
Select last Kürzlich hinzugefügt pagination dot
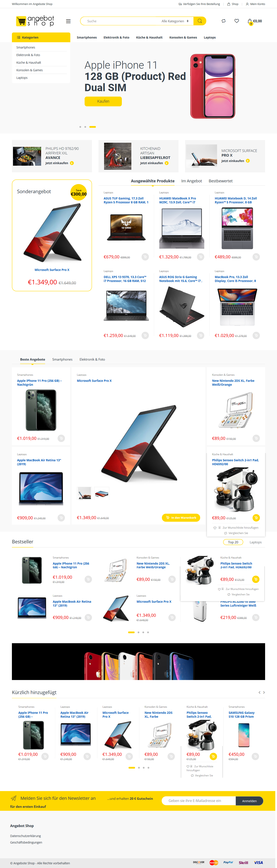pos(148,768)
